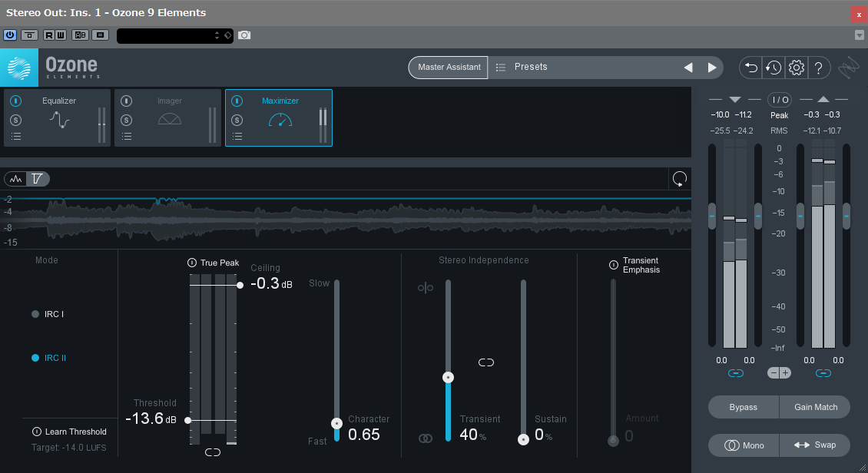Click the Read automation R button
This screenshot has height=473, width=868.
pyautogui.click(x=48, y=35)
